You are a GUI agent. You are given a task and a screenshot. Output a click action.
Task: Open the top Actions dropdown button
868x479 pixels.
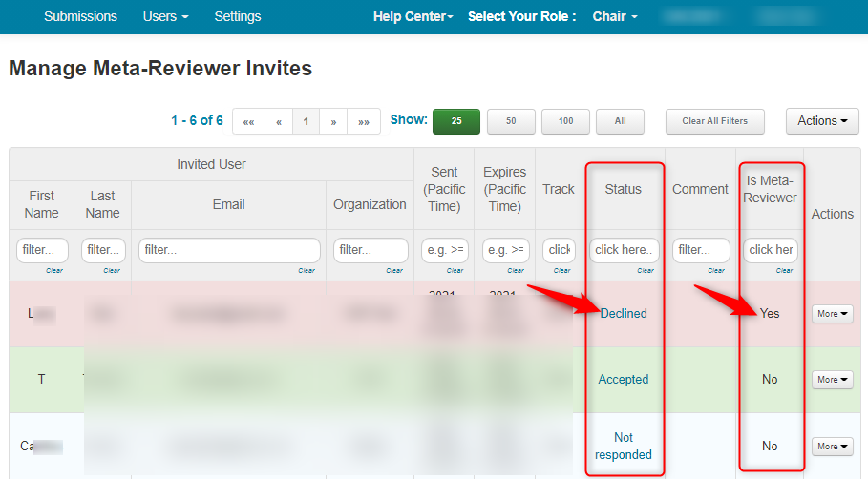click(x=822, y=121)
